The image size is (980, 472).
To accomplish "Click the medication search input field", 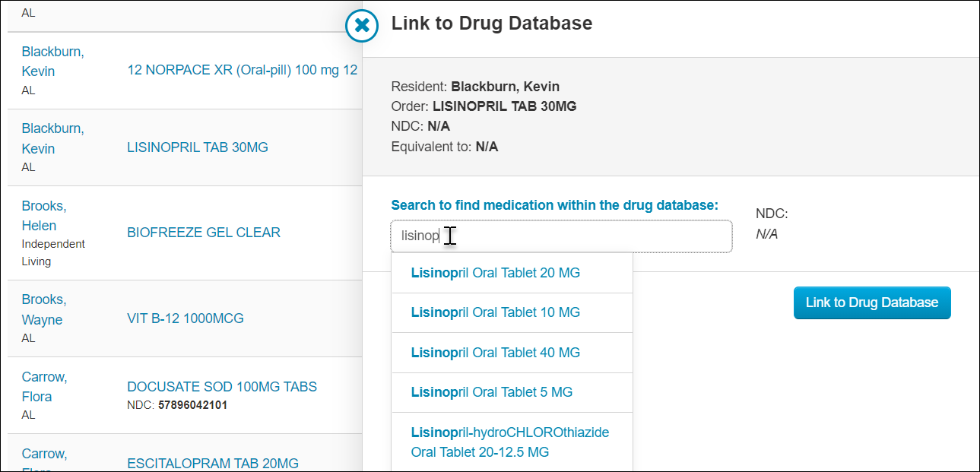I will tap(561, 236).
